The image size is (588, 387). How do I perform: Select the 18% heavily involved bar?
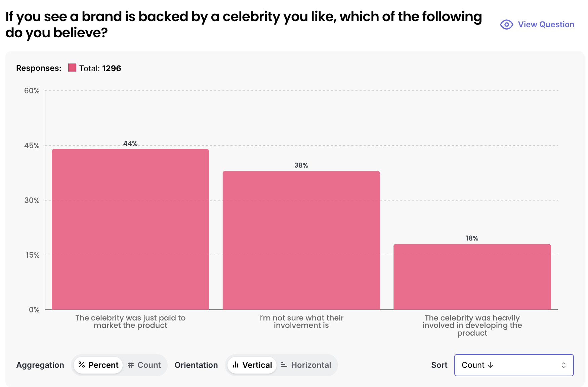[472, 277]
